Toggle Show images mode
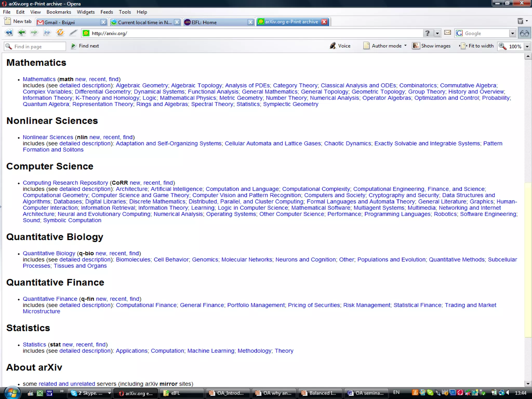 click(x=431, y=46)
